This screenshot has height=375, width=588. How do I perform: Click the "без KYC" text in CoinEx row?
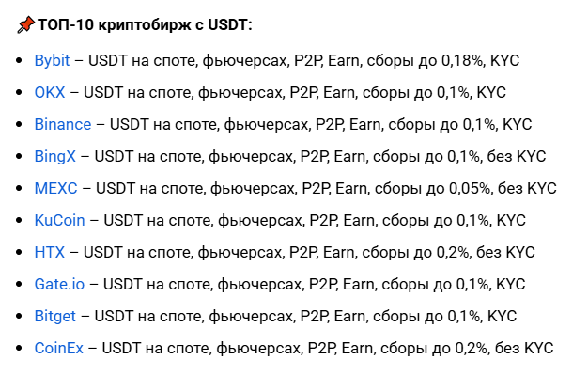coord(524,348)
